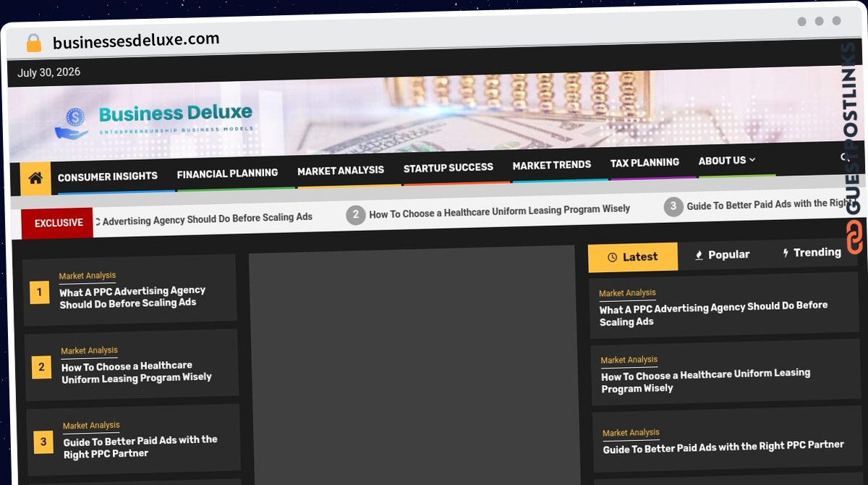Open the Startup Success category
Viewport: 868px width, 485px height.
click(x=448, y=168)
